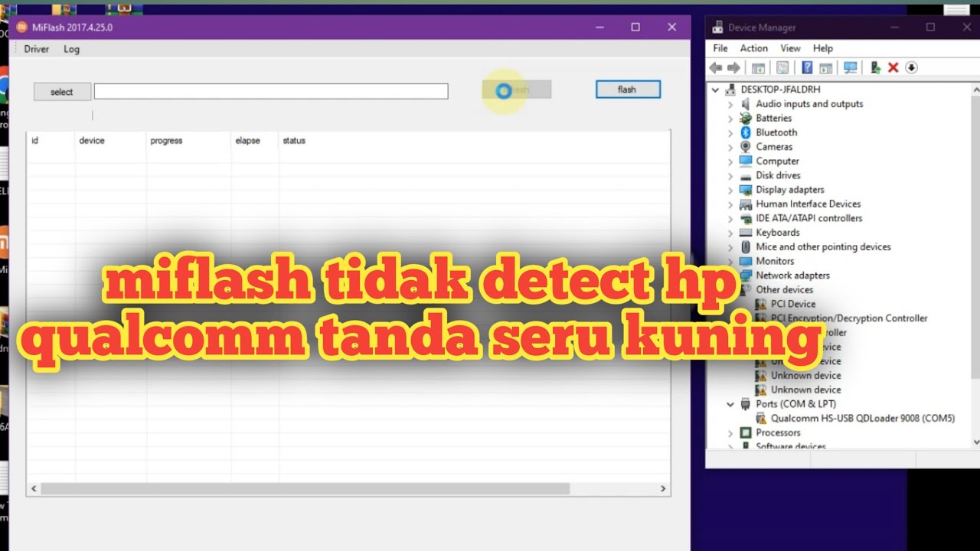
Task: Scan for hardware changes monitor icon
Action: coord(850,67)
